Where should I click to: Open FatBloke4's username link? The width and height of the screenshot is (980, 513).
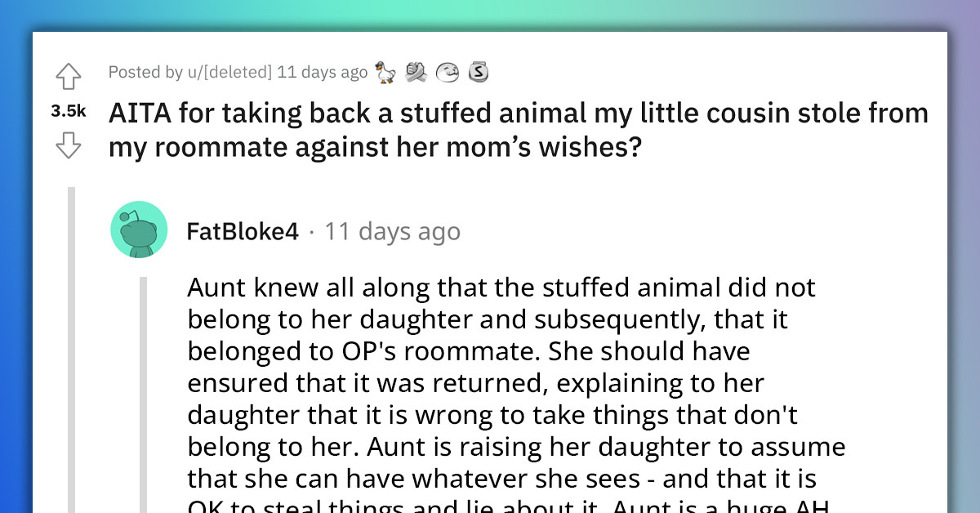242,231
